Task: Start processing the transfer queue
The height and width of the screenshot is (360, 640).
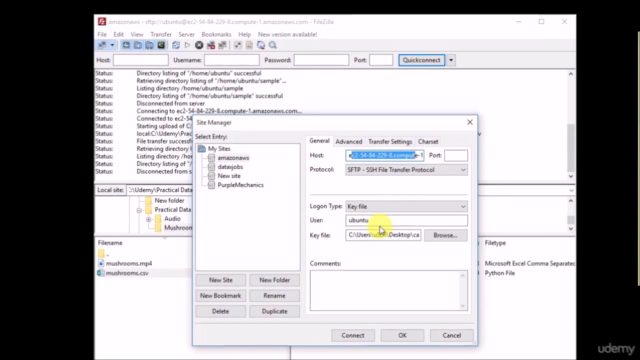Action: pos(187,45)
